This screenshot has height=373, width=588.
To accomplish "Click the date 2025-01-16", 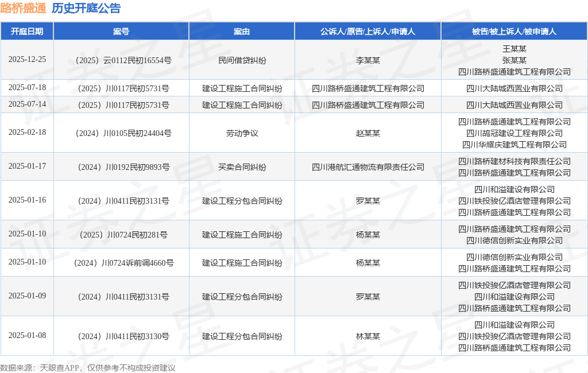I will [27, 200].
